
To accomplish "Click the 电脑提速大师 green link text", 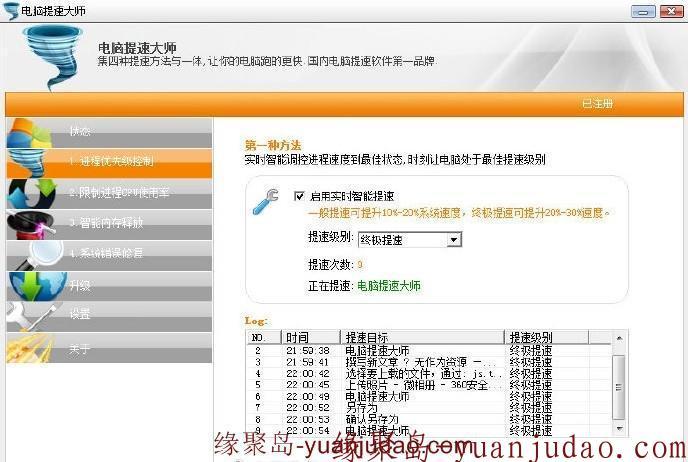I will 388,286.
